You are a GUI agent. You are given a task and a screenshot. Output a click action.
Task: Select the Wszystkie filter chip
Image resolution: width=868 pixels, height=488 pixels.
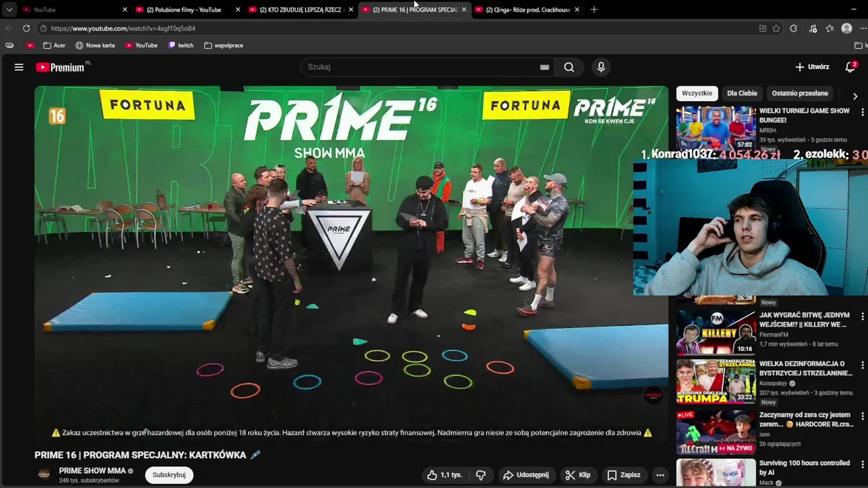(x=697, y=94)
